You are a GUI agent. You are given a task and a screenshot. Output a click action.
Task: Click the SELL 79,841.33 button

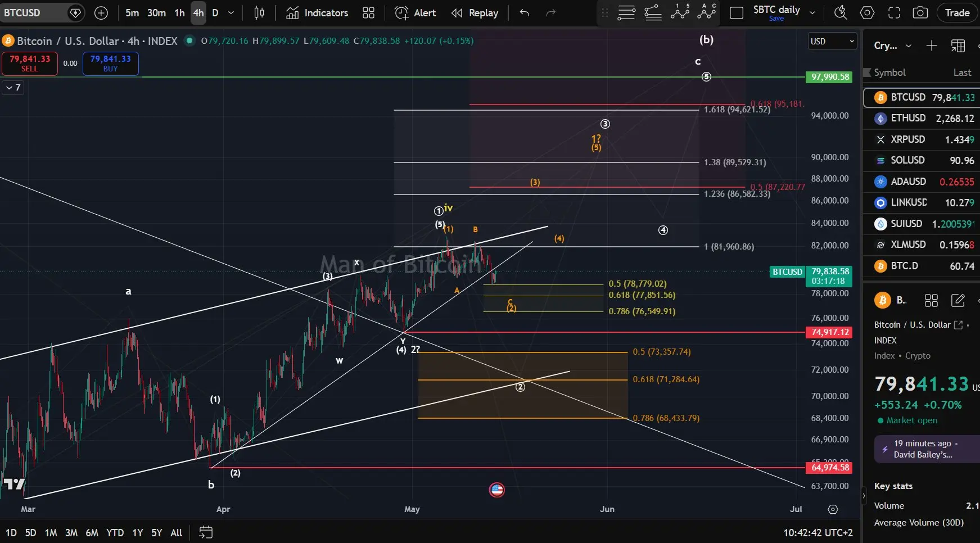click(30, 64)
